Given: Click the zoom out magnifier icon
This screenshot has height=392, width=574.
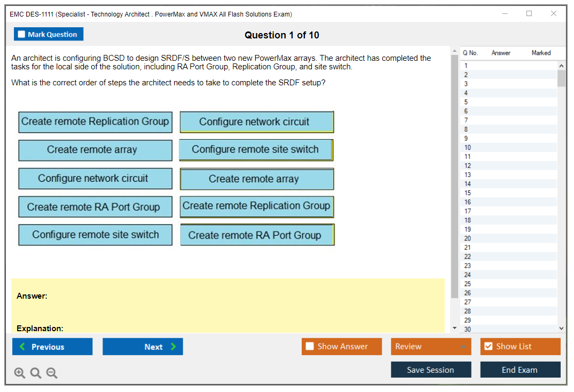Looking at the screenshot, I should click(x=52, y=373).
